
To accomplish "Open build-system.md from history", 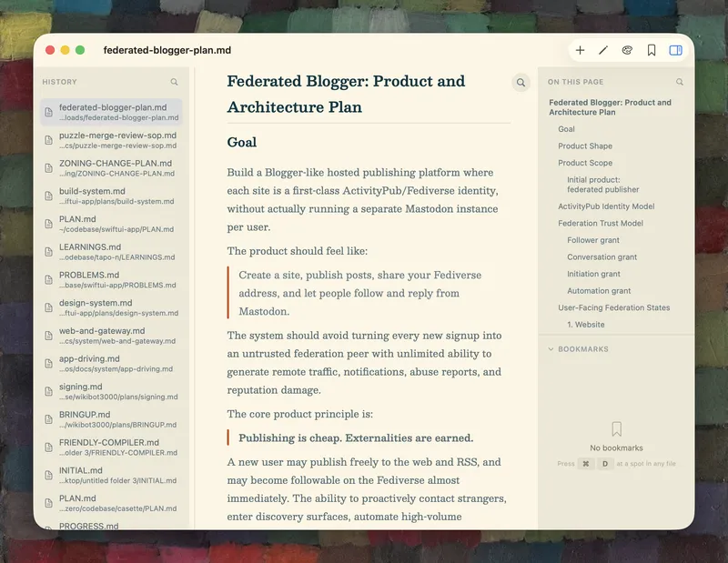I will coord(111,196).
